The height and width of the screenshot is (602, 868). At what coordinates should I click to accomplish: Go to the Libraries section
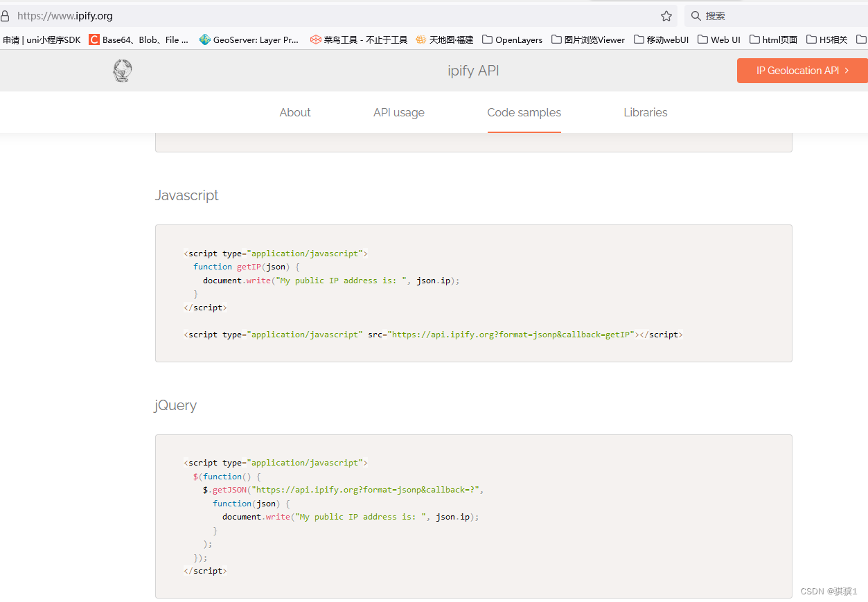(x=646, y=112)
